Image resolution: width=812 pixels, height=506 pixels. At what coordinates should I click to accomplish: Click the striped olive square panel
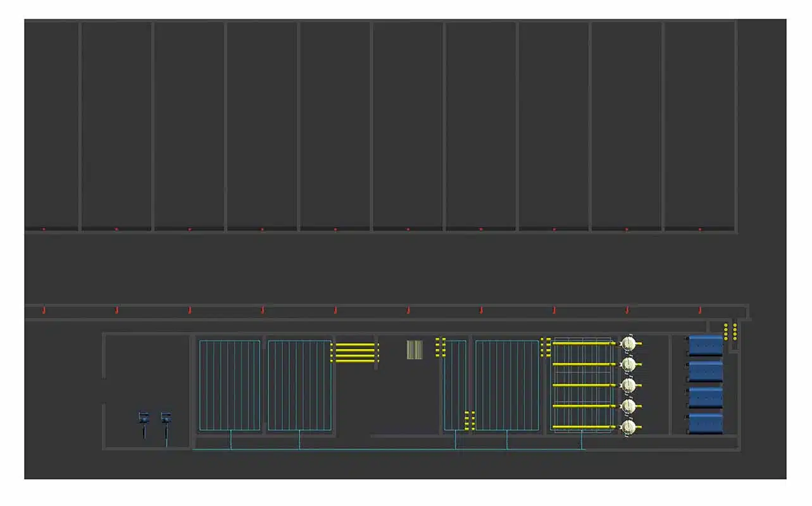[415, 350]
